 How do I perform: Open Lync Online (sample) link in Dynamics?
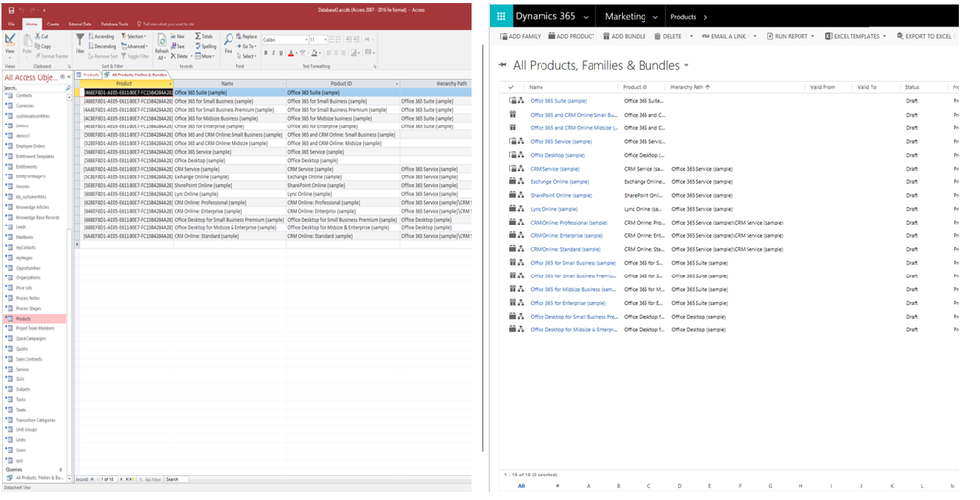[x=553, y=209]
